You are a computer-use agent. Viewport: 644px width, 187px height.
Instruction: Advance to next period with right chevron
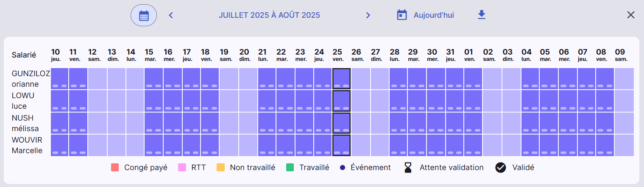(x=368, y=15)
